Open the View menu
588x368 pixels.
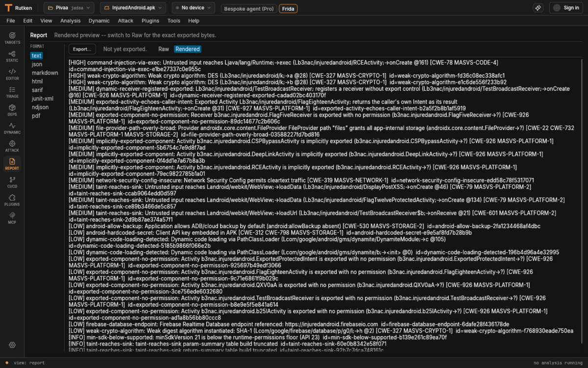47,21
